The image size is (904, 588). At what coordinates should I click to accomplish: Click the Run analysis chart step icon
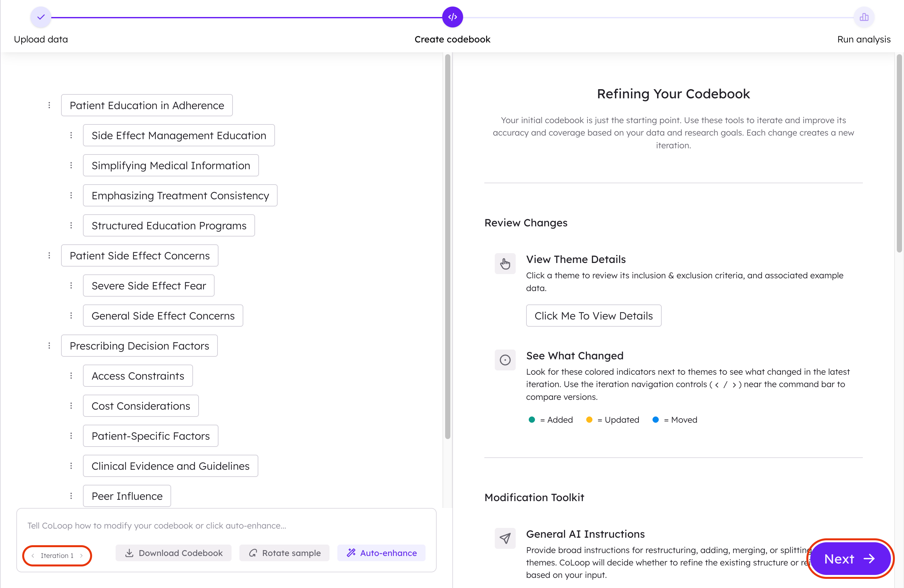coord(864,17)
